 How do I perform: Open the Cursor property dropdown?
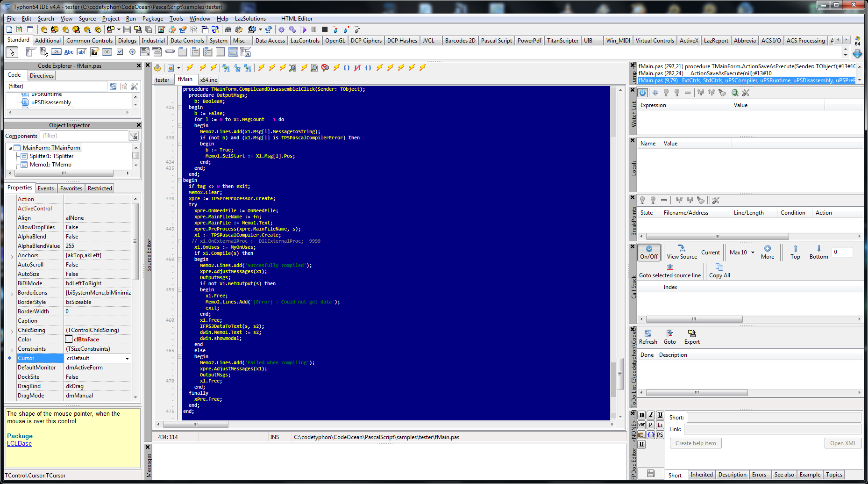[x=127, y=358]
